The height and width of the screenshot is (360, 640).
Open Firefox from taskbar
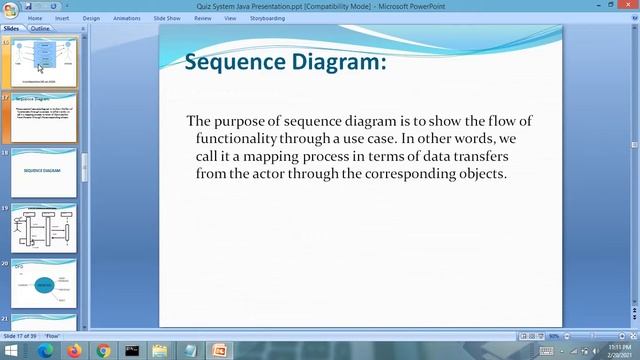coord(74,351)
